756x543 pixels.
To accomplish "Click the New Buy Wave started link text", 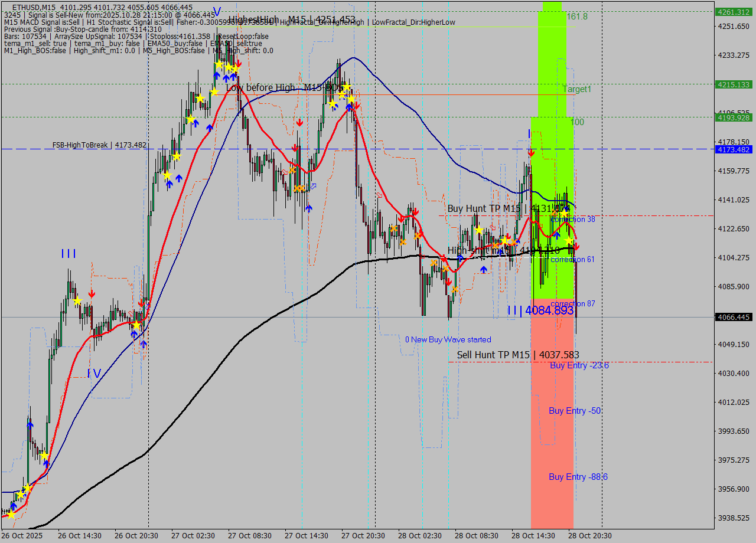I will coord(449,339).
